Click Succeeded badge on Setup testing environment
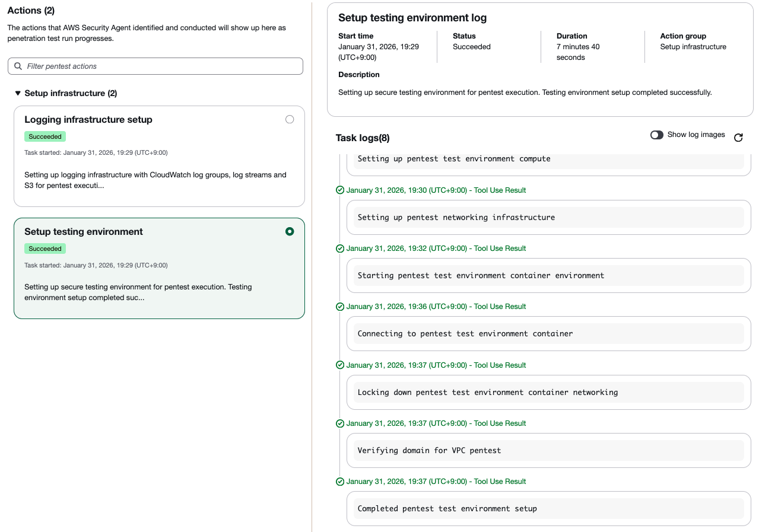 [x=45, y=249]
